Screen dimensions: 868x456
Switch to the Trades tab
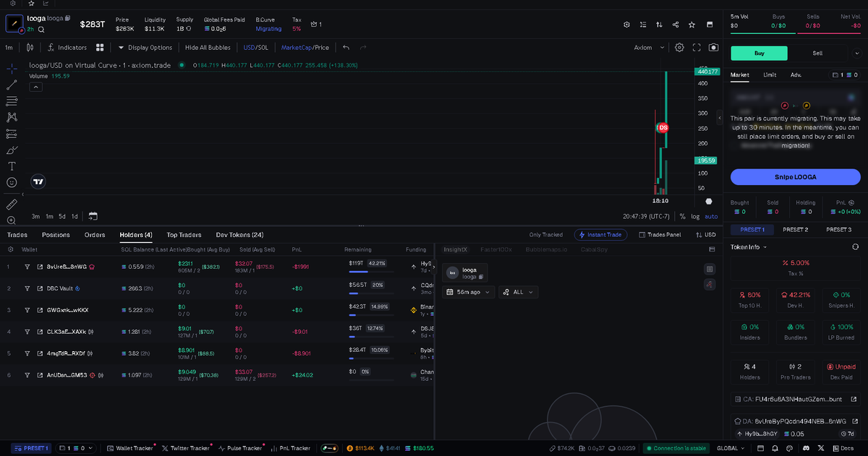point(17,235)
